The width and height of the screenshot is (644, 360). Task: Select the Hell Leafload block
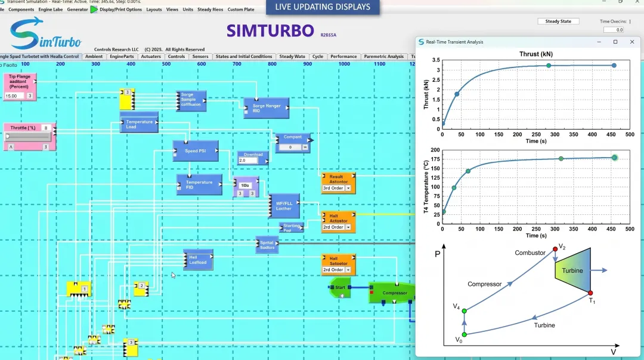click(x=198, y=260)
